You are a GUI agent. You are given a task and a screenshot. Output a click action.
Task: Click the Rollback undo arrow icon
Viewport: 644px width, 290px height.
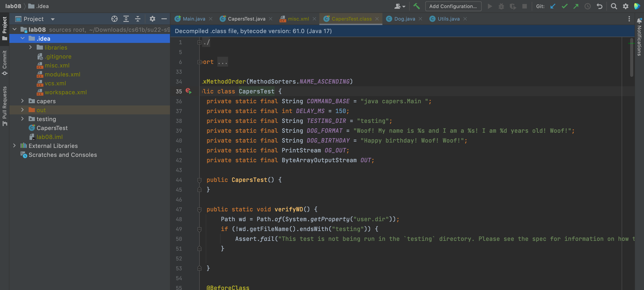[599, 6]
